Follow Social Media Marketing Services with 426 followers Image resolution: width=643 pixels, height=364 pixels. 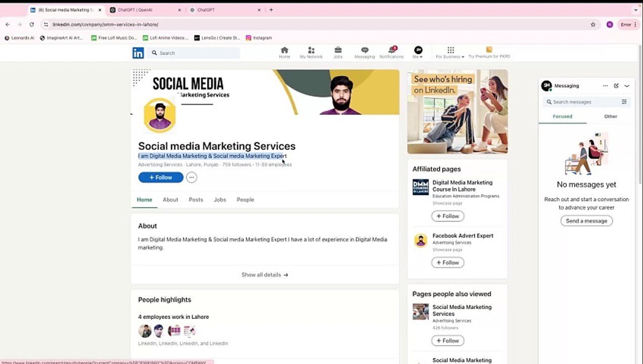pyautogui.click(x=447, y=341)
